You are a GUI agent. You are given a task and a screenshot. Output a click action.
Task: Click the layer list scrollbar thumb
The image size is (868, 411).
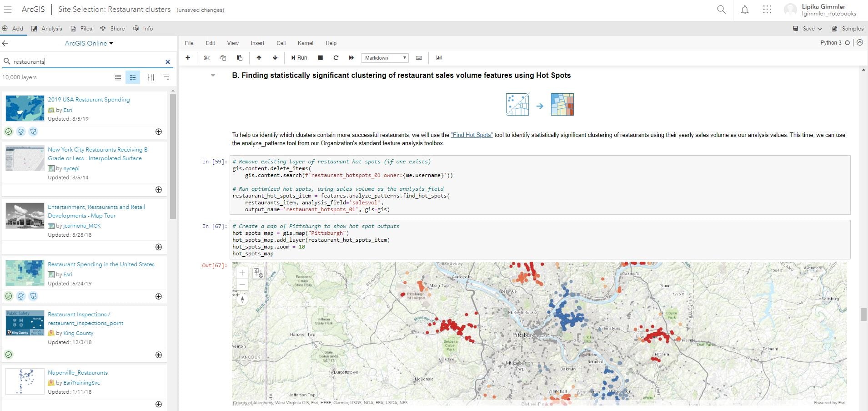pos(173,156)
